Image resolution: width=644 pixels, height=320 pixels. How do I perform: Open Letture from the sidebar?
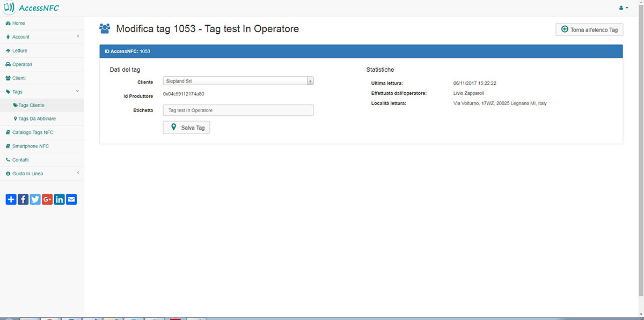(x=42, y=50)
